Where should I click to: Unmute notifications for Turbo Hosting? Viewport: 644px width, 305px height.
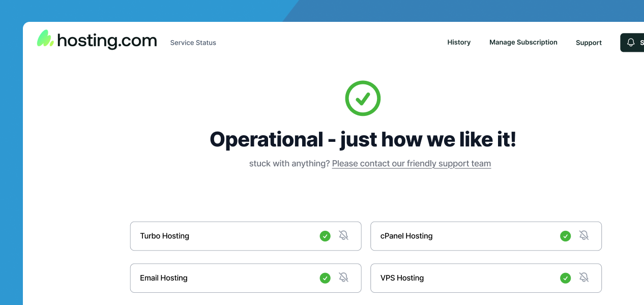[344, 235]
